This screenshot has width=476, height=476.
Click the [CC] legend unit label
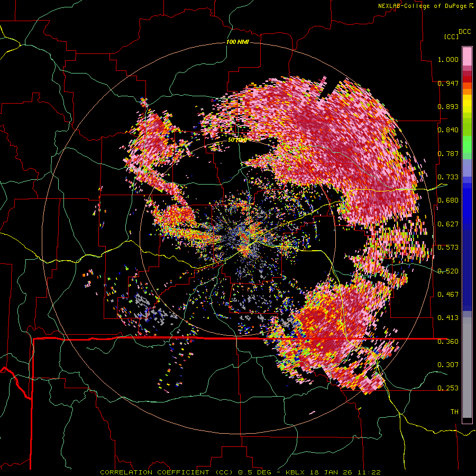pos(451,36)
